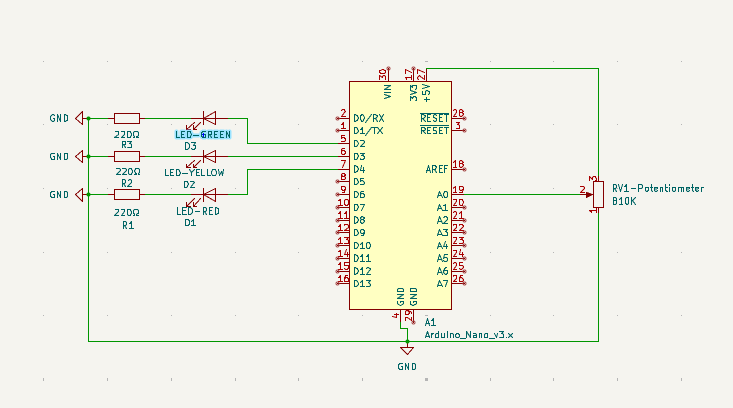The image size is (733, 408).
Task: Click the GND power symbol below the Arduino
Action: tap(407, 350)
